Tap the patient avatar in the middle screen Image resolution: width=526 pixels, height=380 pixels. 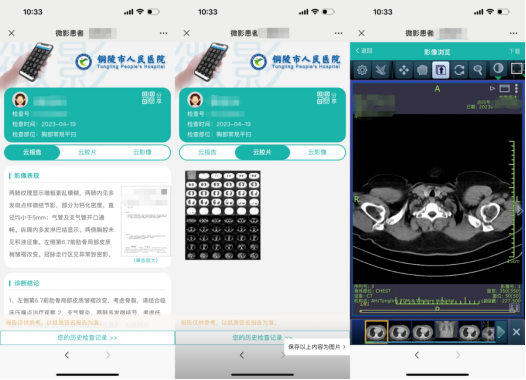pos(195,100)
